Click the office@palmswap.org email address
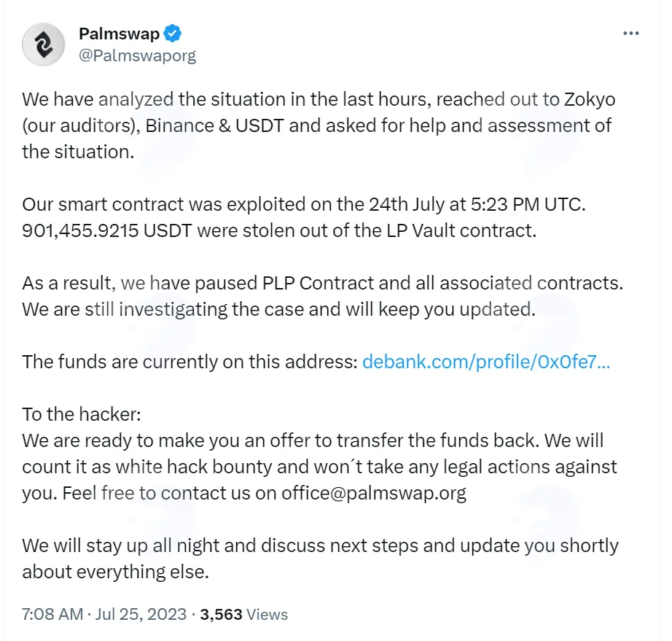The height and width of the screenshot is (641, 672). 374,493
